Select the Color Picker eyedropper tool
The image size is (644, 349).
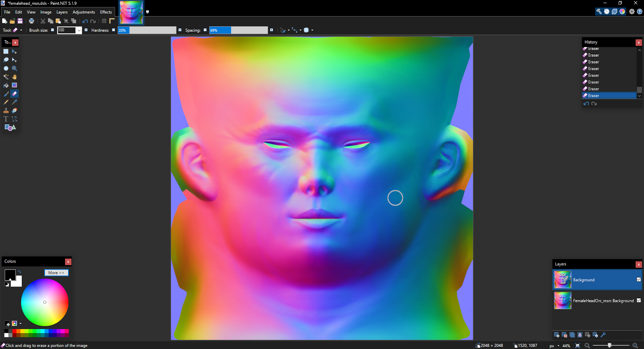(14, 102)
